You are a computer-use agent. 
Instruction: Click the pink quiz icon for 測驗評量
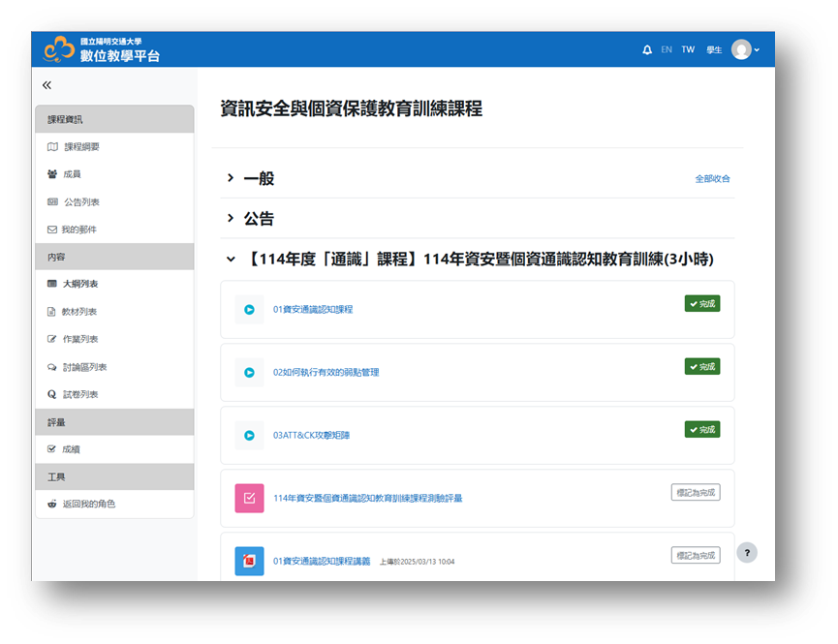pos(249,498)
